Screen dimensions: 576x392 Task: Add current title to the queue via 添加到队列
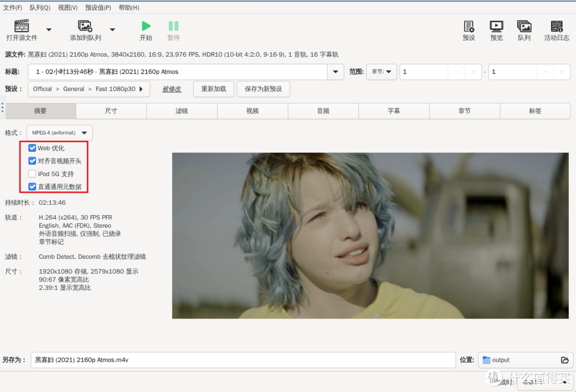pyautogui.click(x=84, y=30)
